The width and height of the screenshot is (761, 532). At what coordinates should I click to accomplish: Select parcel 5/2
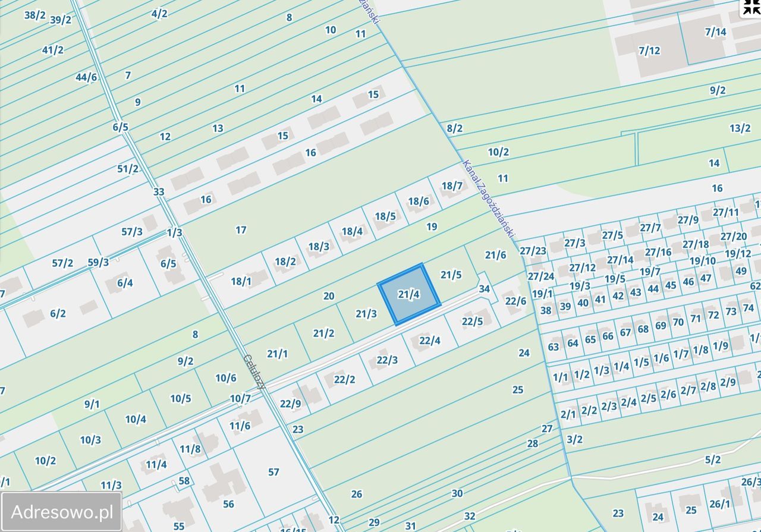[712, 459]
